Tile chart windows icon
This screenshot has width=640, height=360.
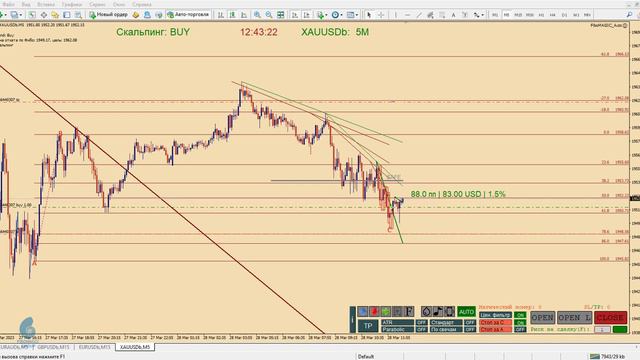pos(280,15)
